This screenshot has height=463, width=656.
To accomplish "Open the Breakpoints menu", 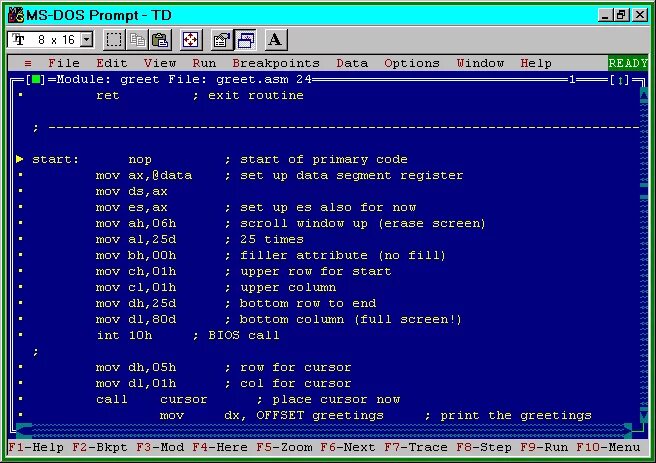I will [x=276, y=63].
